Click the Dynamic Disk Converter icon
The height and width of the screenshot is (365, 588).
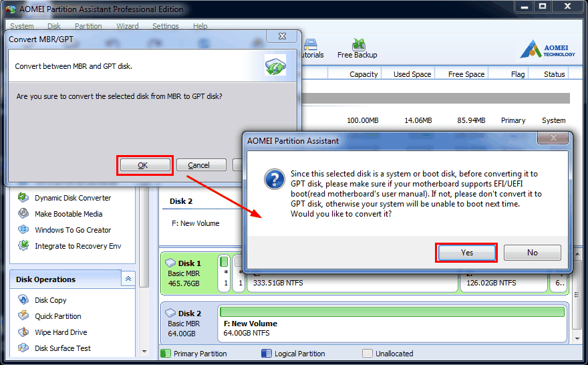click(x=23, y=197)
